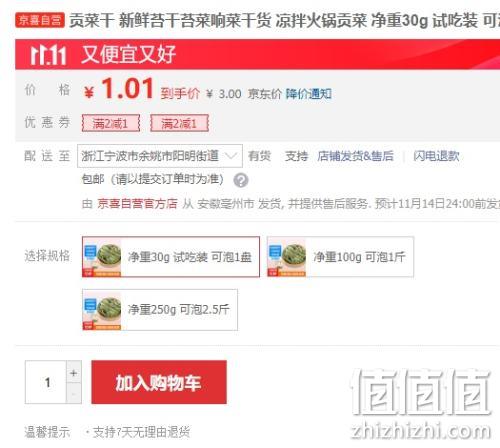Click the question mark help icon beside 包邮
The width and height of the screenshot is (500, 448).
click(241, 180)
